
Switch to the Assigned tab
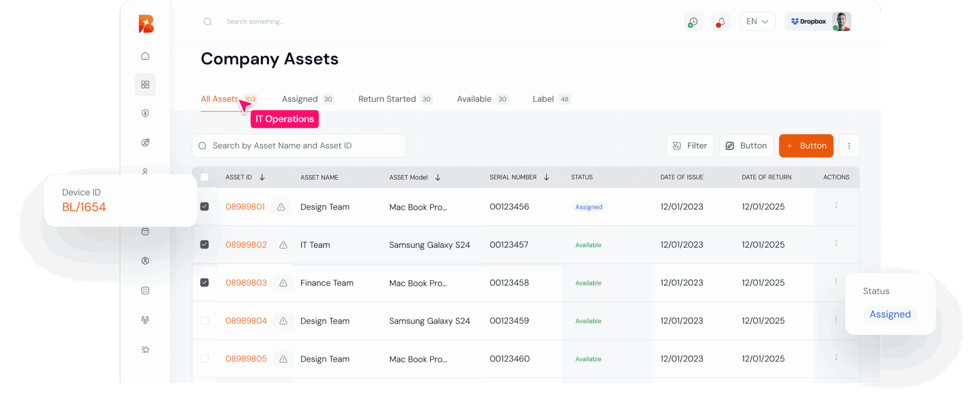300,99
